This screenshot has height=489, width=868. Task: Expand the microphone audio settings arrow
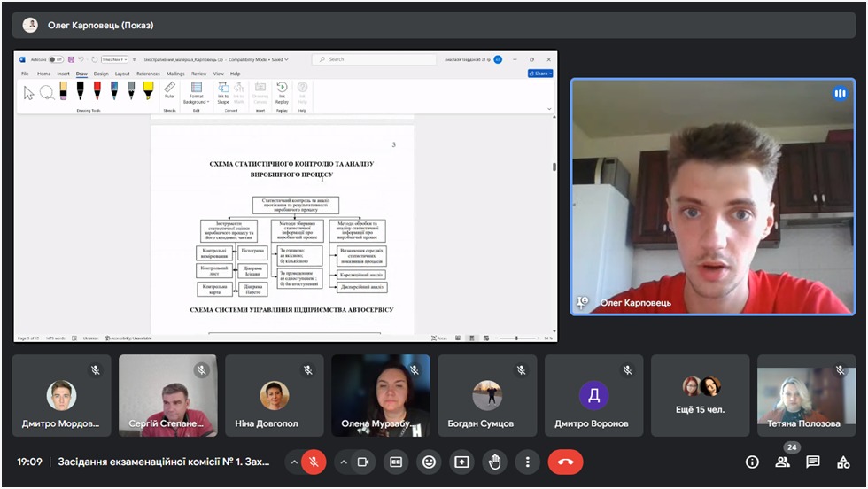294,462
